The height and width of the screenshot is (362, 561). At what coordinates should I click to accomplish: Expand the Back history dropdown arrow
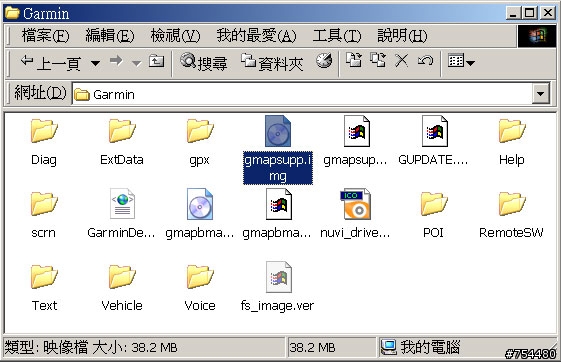click(x=95, y=64)
